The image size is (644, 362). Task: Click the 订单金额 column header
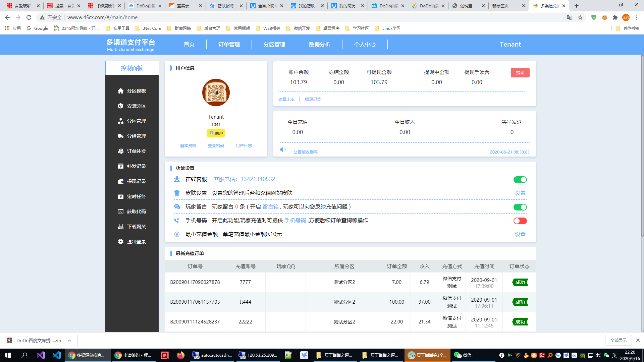(397, 266)
